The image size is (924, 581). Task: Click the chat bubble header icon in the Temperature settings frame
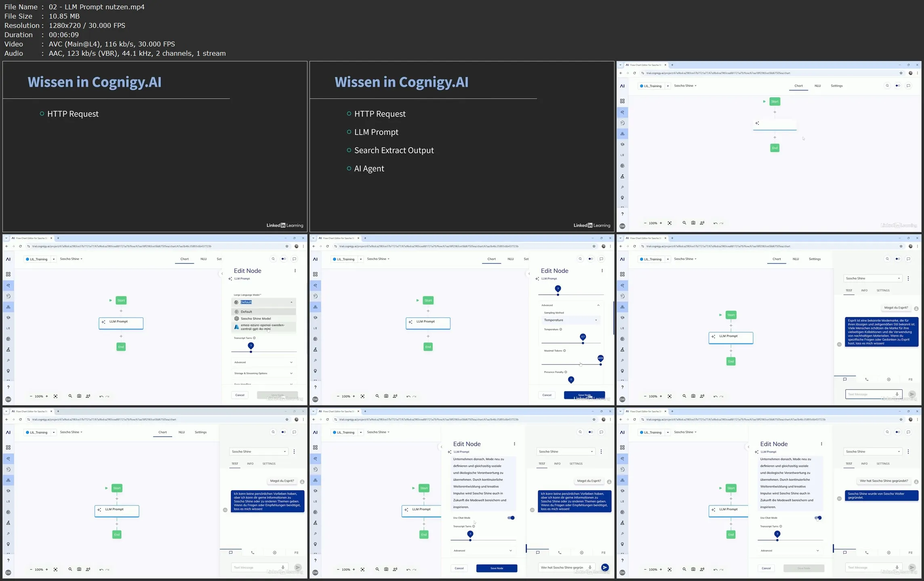click(601, 259)
